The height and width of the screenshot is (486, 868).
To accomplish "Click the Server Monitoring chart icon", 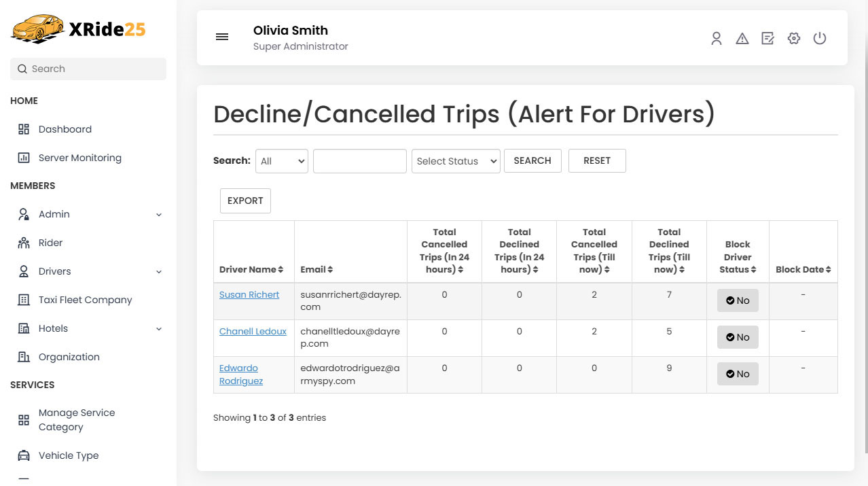I will click(24, 158).
